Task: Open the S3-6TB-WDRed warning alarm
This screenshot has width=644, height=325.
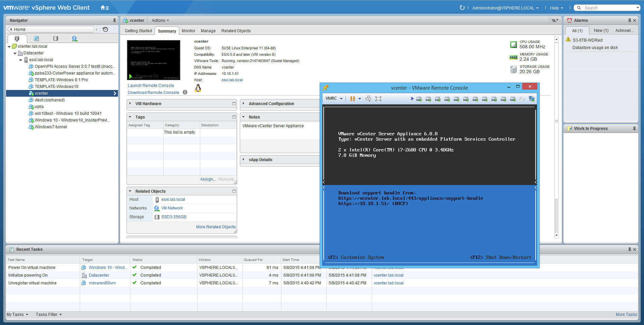Action: click(x=587, y=40)
